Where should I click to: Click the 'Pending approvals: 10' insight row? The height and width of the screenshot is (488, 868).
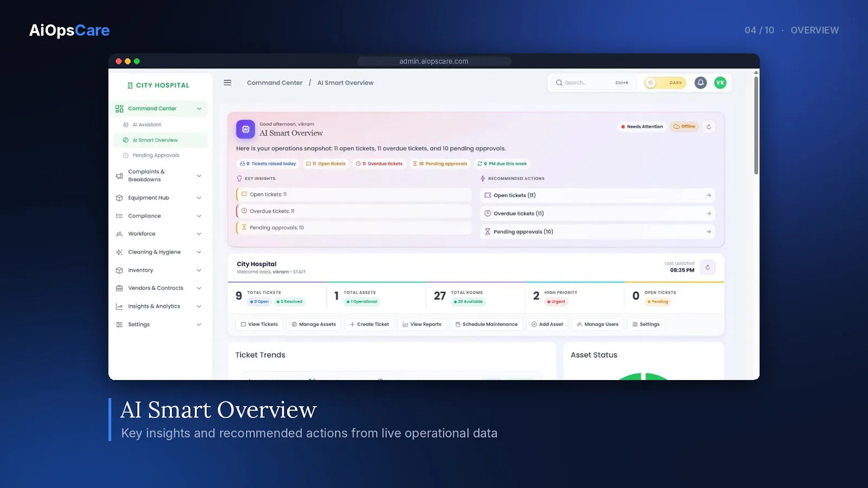click(354, 228)
